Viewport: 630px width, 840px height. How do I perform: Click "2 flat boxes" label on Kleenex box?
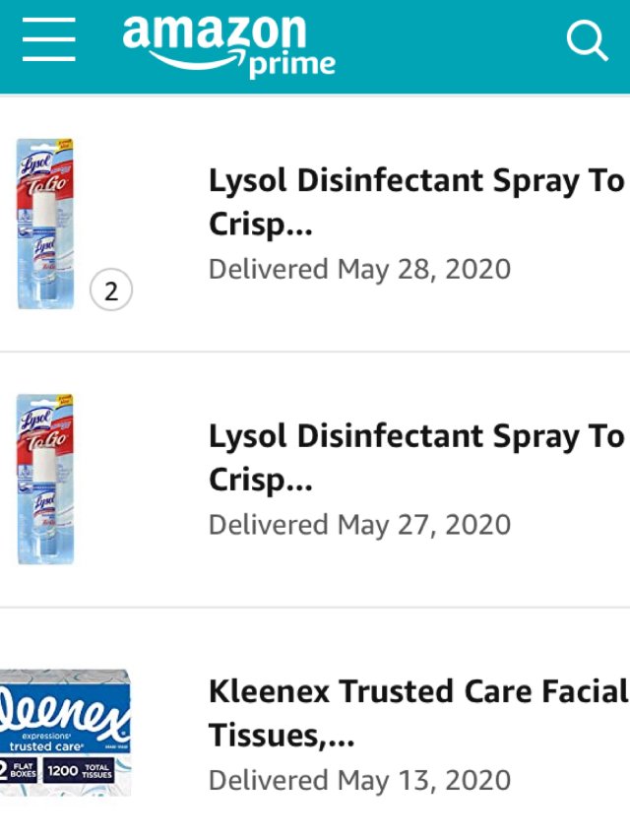[x=22, y=771]
